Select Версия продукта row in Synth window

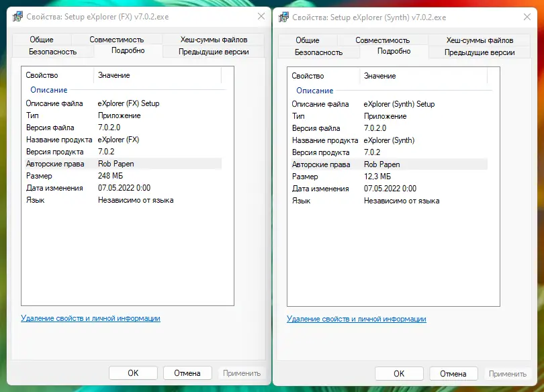pyautogui.click(x=389, y=152)
